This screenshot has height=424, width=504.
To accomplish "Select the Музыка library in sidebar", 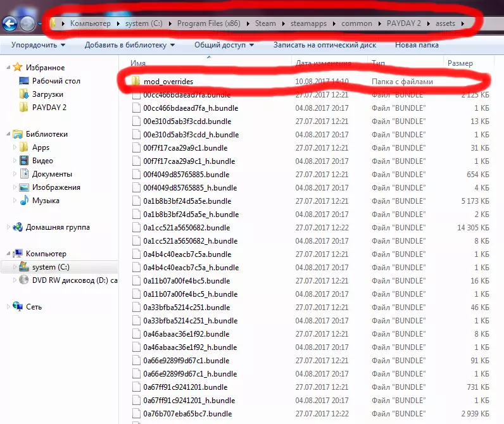I will [x=46, y=201].
